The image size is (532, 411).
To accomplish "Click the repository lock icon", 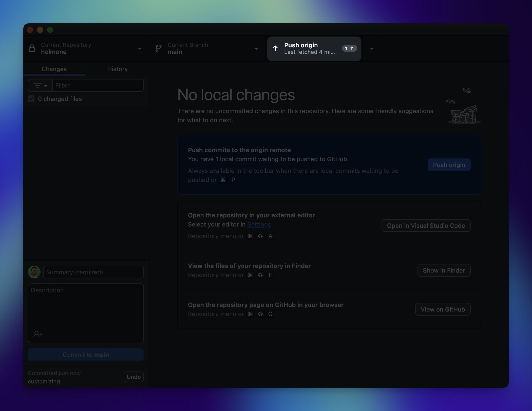I will click(32, 48).
